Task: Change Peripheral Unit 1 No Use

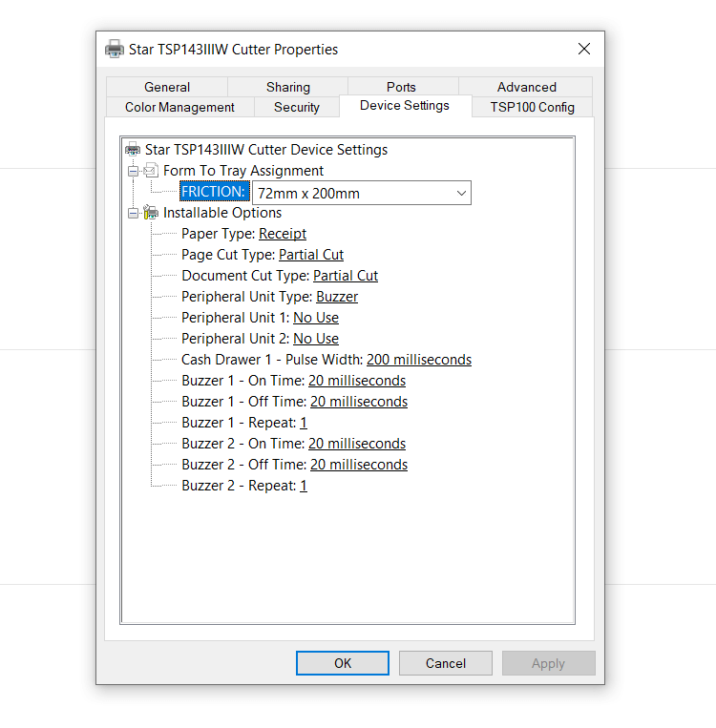Action: 316,318
